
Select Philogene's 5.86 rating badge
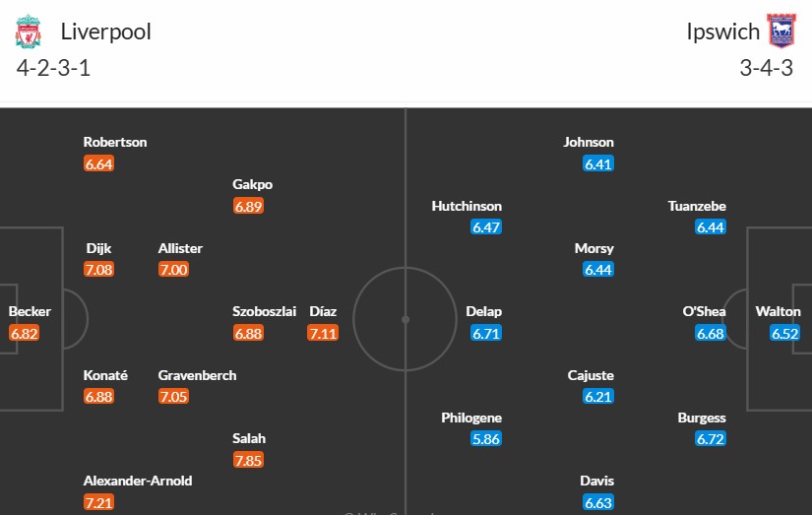click(486, 439)
